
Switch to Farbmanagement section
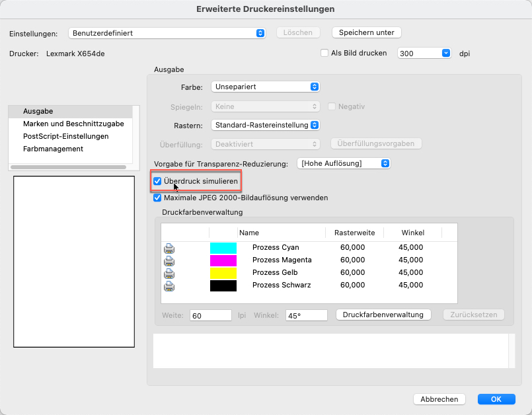(53, 149)
